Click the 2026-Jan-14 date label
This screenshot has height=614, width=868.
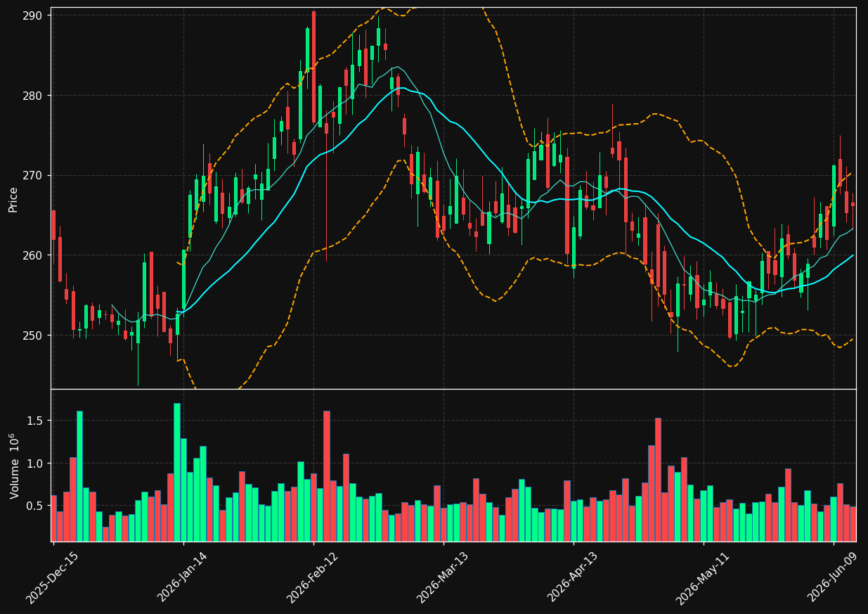183,577
